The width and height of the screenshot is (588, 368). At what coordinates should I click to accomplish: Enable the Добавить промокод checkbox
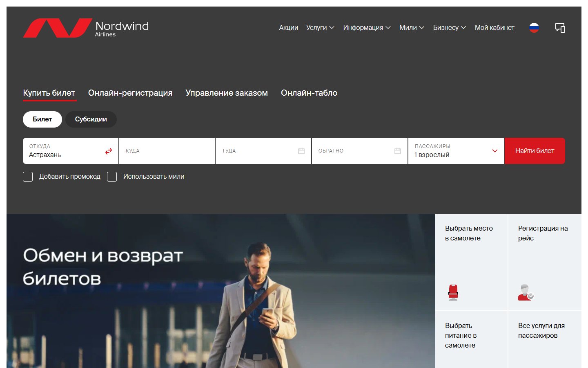[28, 177]
